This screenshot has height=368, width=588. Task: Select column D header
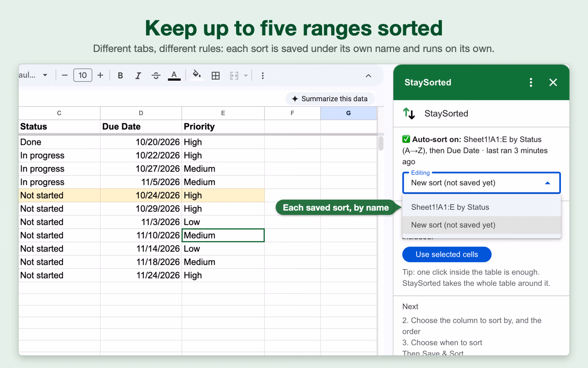[x=141, y=113]
